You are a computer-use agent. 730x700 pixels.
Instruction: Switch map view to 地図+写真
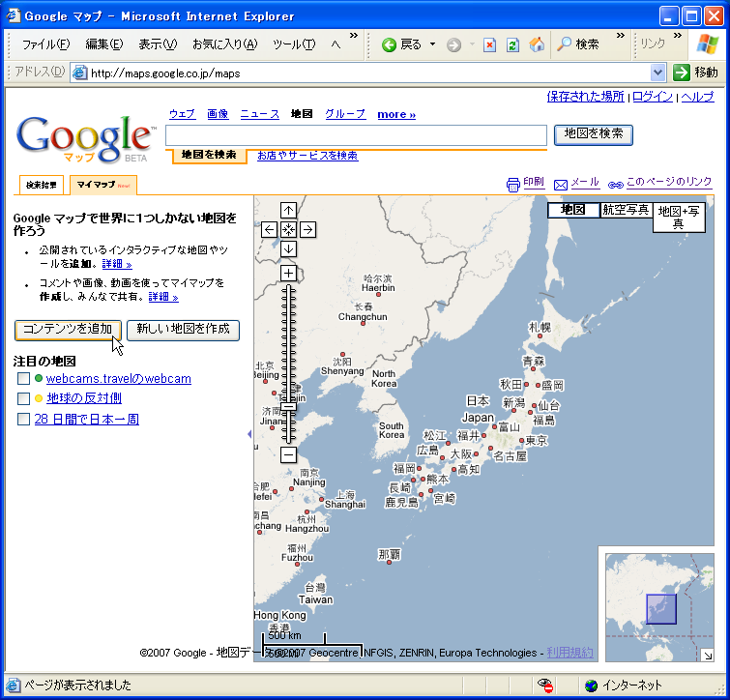tap(679, 218)
